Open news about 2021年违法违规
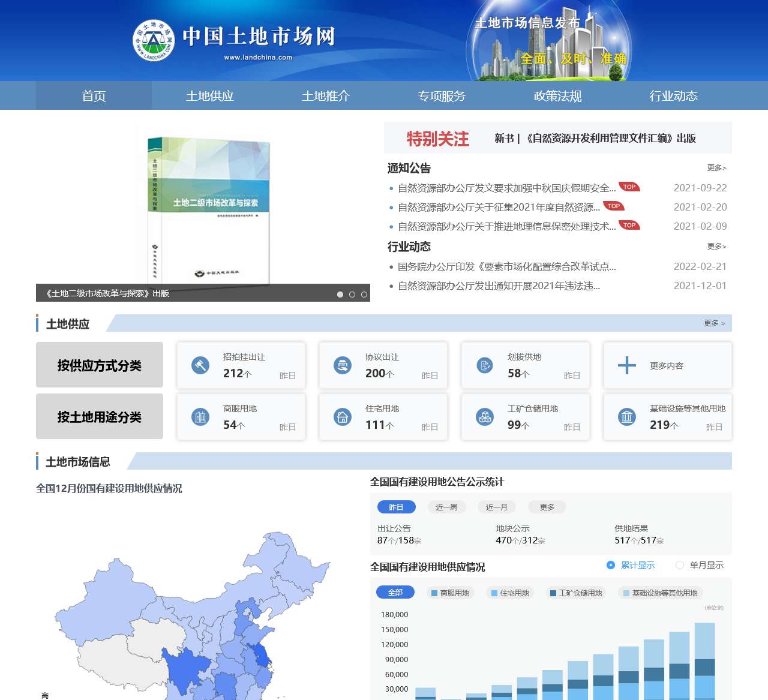768x700 pixels. tap(499, 286)
